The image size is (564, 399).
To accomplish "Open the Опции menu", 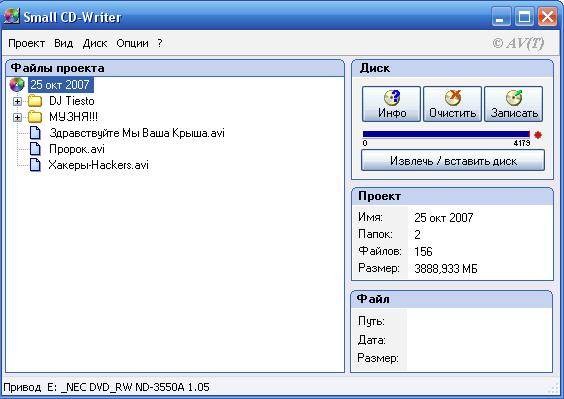I will click(132, 43).
